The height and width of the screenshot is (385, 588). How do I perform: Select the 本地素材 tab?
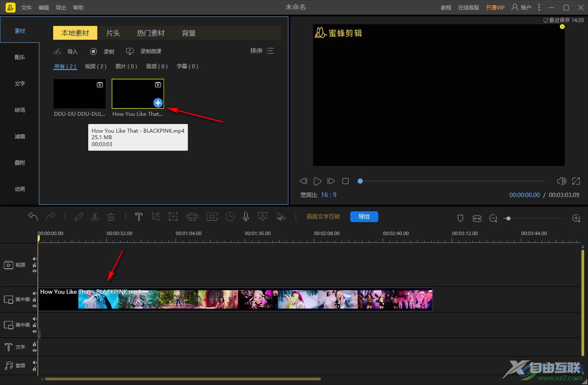(x=75, y=33)
